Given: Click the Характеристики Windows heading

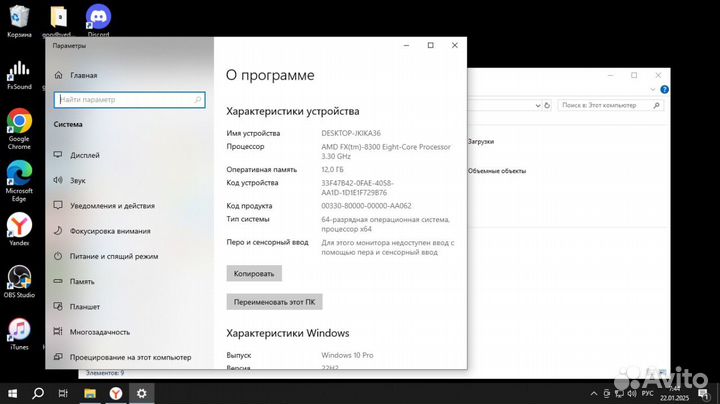Looking at the screenshot, I should pyautogui.click(x=287, y=333).
